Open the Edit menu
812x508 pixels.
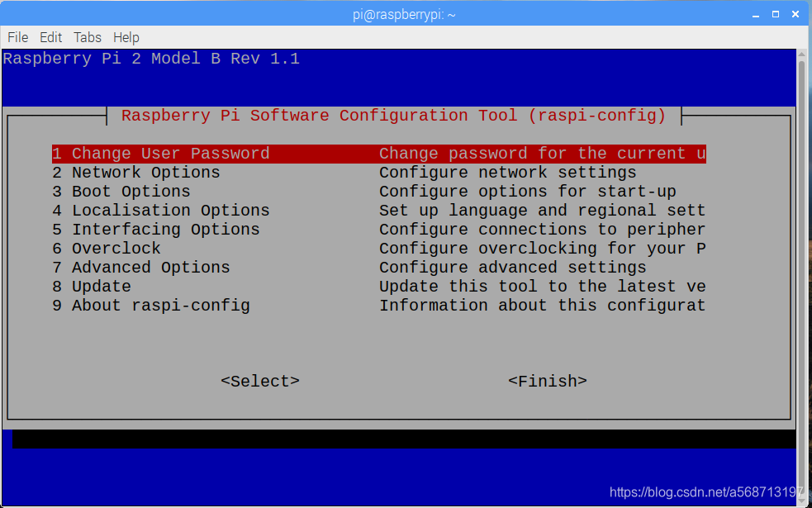click(x=50, y=37)
